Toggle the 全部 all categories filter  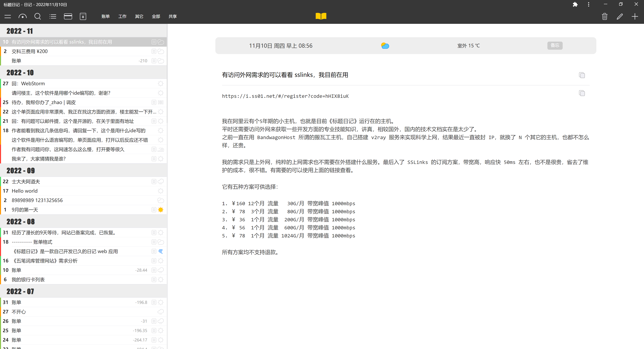pyautogui.click(x=156, y=16)
